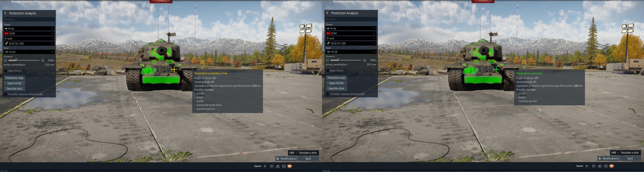
Task: Expand the SU-100 vehicle dropdown in right window
Action: (x=351, y=43)
